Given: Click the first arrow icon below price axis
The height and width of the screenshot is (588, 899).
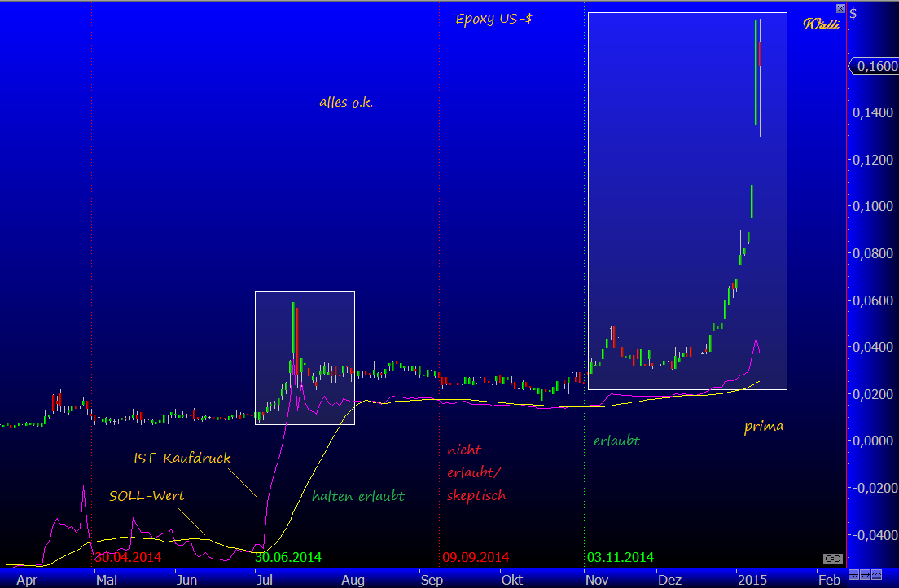Looking at the screenshot, I should pyautogui.click(x=854, y=575).
